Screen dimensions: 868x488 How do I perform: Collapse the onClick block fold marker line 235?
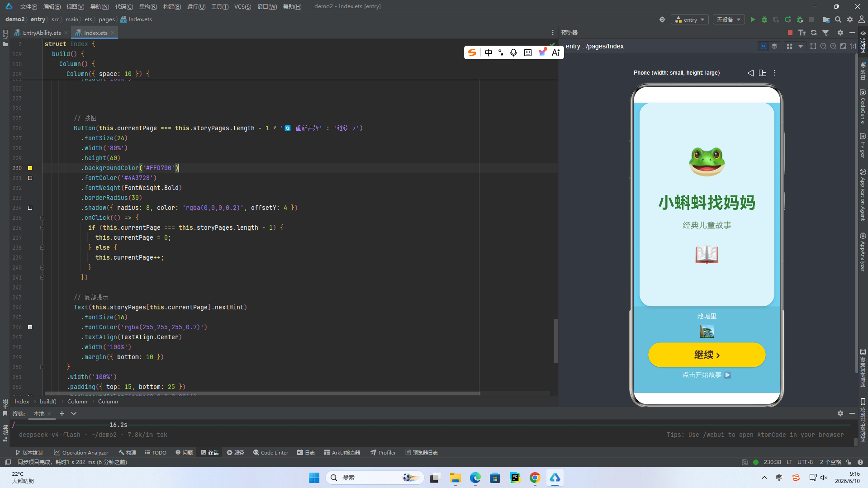point(42,218)
